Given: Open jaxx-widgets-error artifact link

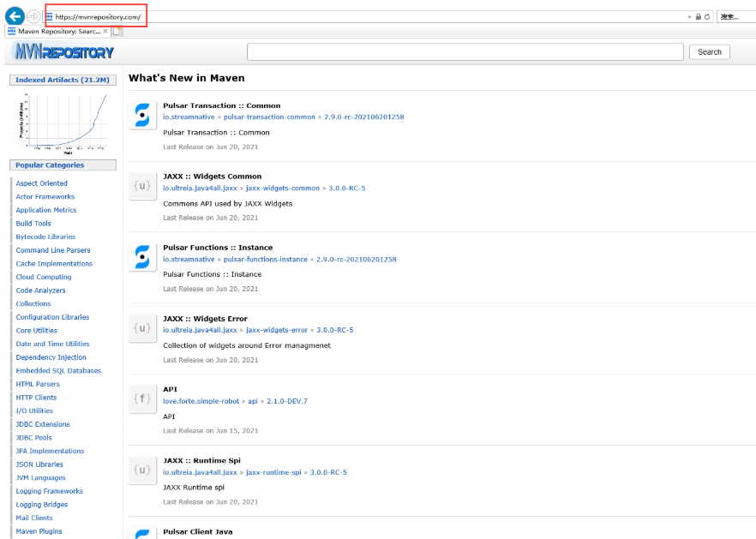Looking at the screenshot, I should point(277,330).
